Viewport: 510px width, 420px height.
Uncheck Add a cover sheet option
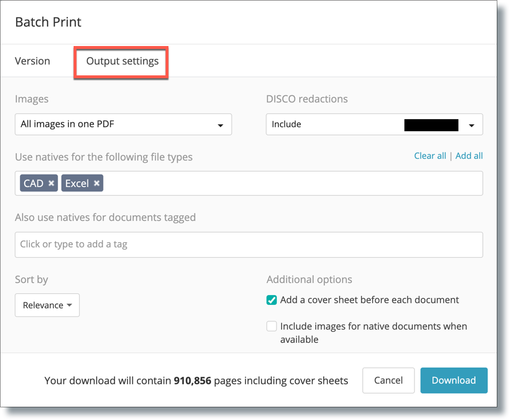(271, 300)
